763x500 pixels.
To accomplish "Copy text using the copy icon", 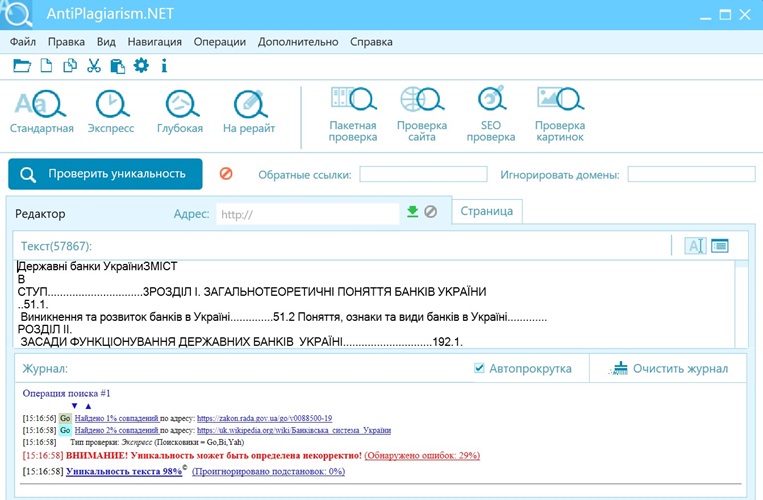I will pyautogui.click(x=70, y=66).
